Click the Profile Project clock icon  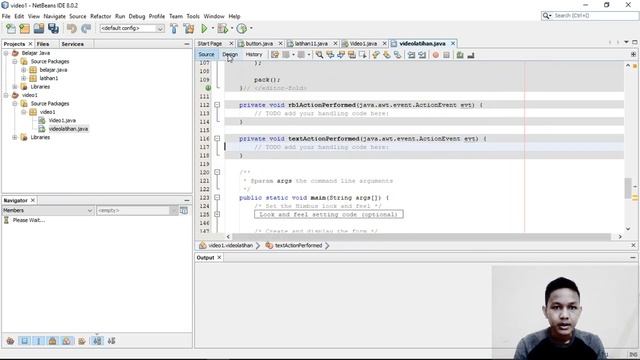242,28
